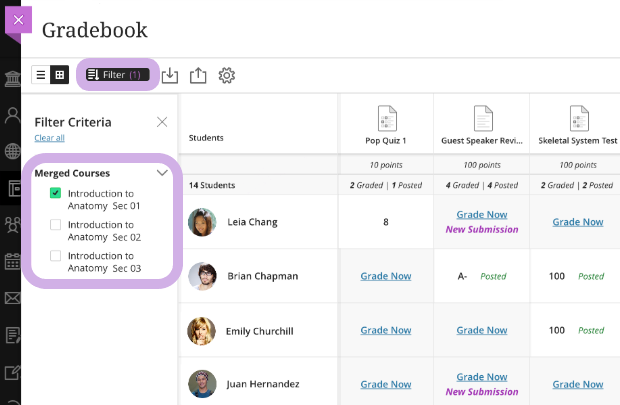
Task: Click the upload grades icon
Action: coord(198,75)
